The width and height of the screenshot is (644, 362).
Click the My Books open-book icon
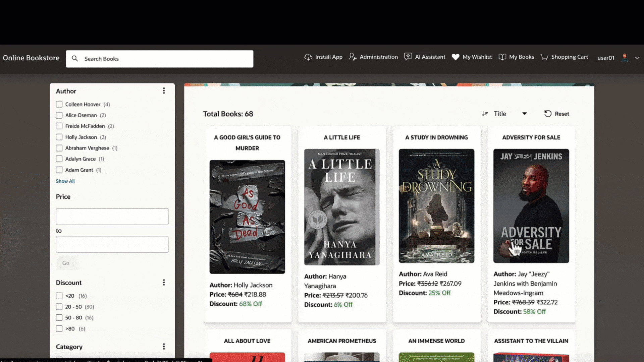[x=502, y=57]
